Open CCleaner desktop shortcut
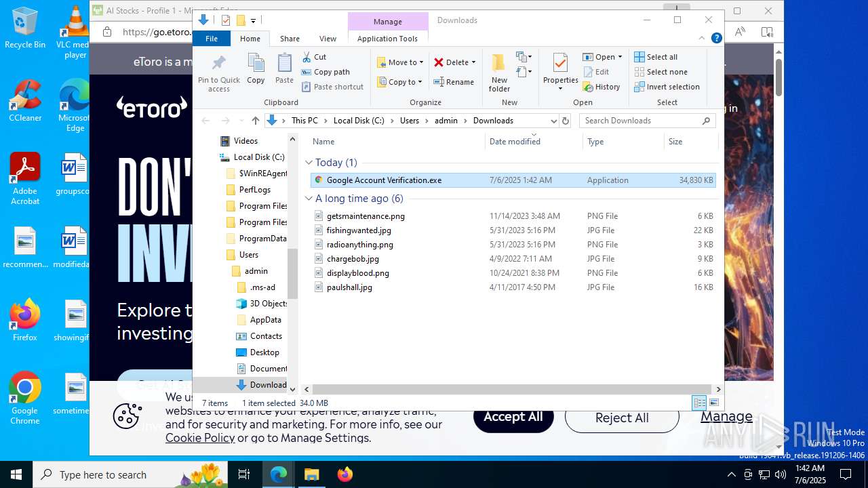Screen dimensions: 868x488 pyautogui.click(x=25, y=101)
